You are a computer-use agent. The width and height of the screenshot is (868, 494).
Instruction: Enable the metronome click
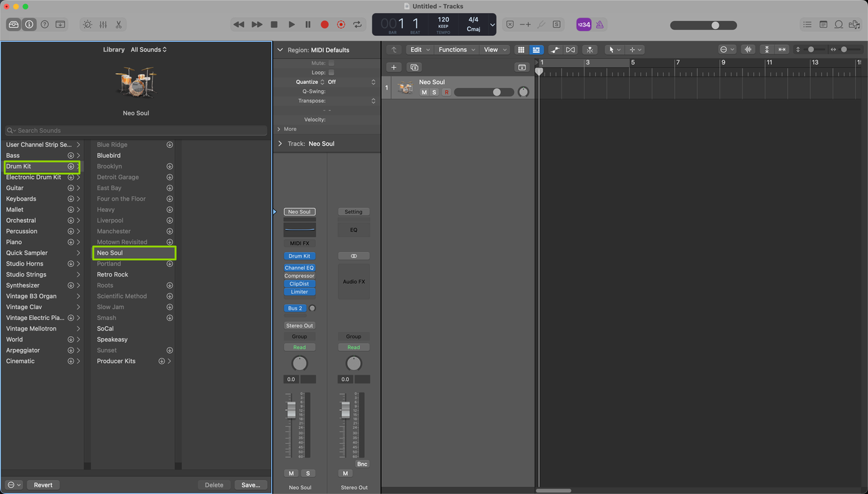coord(599,24)
